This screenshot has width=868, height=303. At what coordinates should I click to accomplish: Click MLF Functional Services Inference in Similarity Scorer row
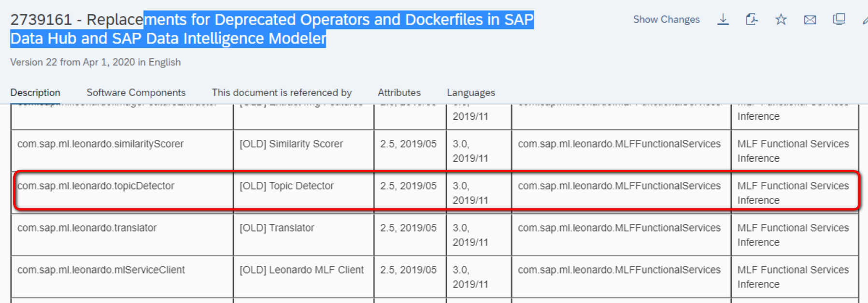click(x=795, y=151)
